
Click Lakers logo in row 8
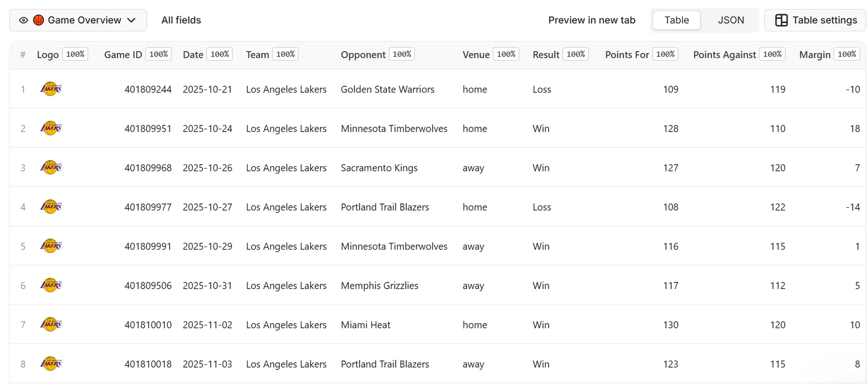coord(51,364)
